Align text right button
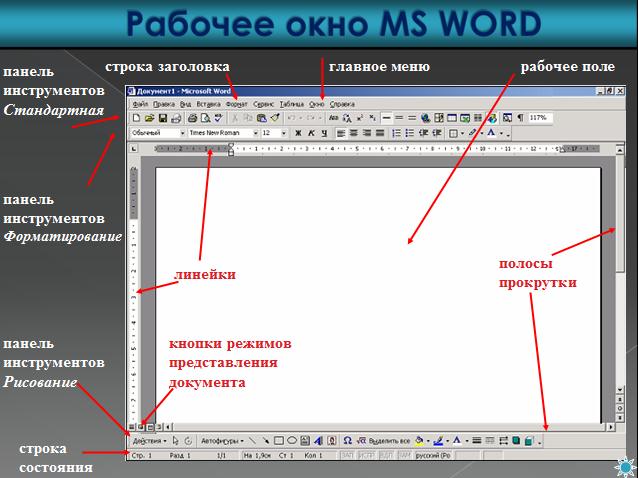 [x=367, y=133]
